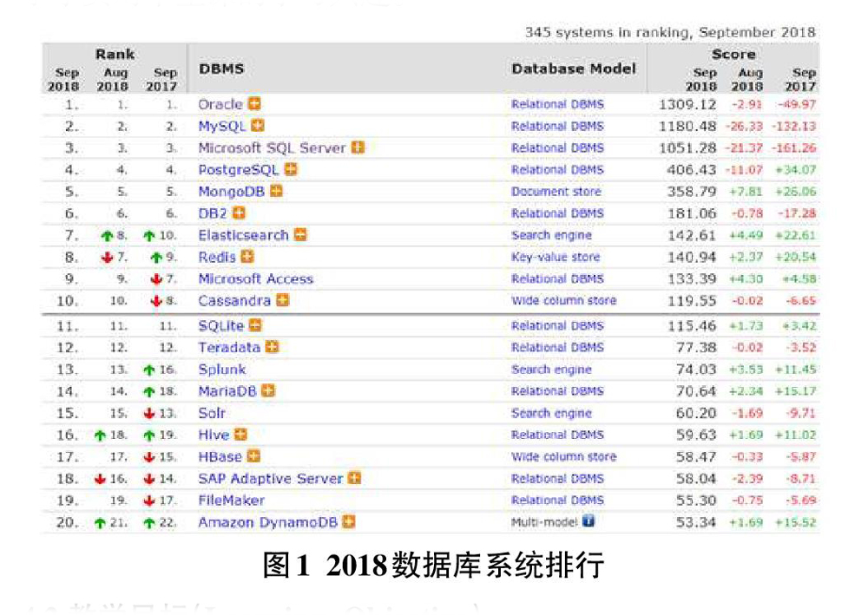Select the plus icon next to MariaDB
The image size is (868, 615).
[268, 391]
